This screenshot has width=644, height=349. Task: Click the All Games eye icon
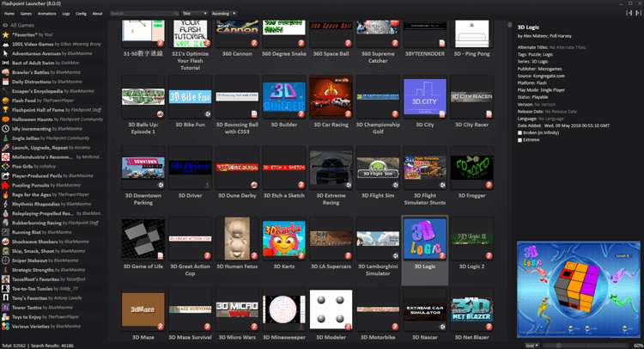[x=5, y=25]
